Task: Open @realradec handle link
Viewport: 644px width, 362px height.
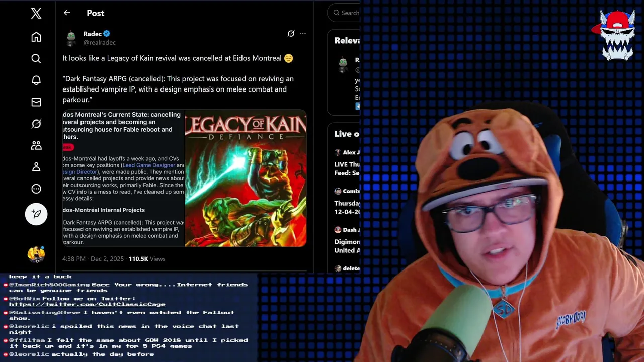Action: pyautogui.click(x=100, y=43)
